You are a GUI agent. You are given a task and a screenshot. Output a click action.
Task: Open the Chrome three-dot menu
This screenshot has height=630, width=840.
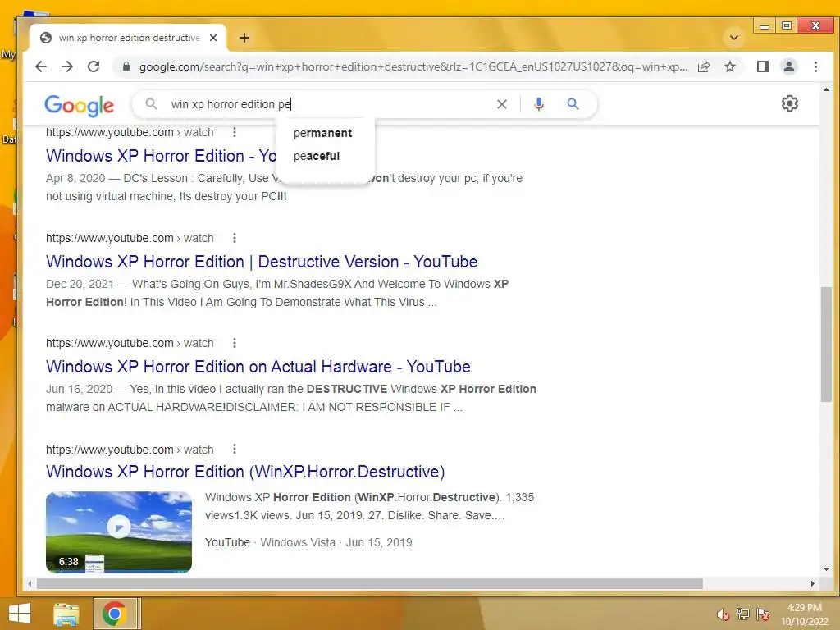click(x=815, y=66)
